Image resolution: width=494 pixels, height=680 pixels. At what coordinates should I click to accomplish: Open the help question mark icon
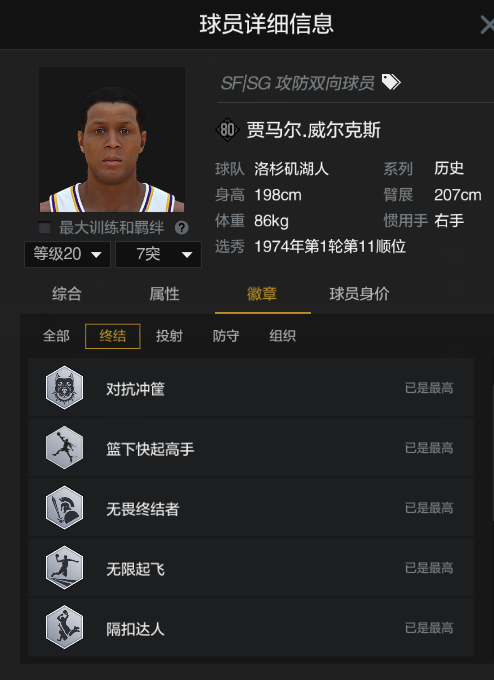click(x=181, y=228)
